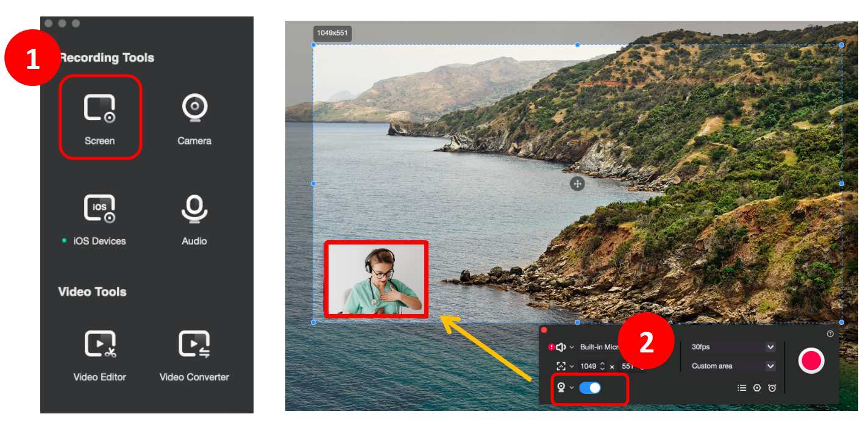The height and width of the screenshot is (425, 868).
Task: Expand the capture region chevron
Action: pos(572,366)
